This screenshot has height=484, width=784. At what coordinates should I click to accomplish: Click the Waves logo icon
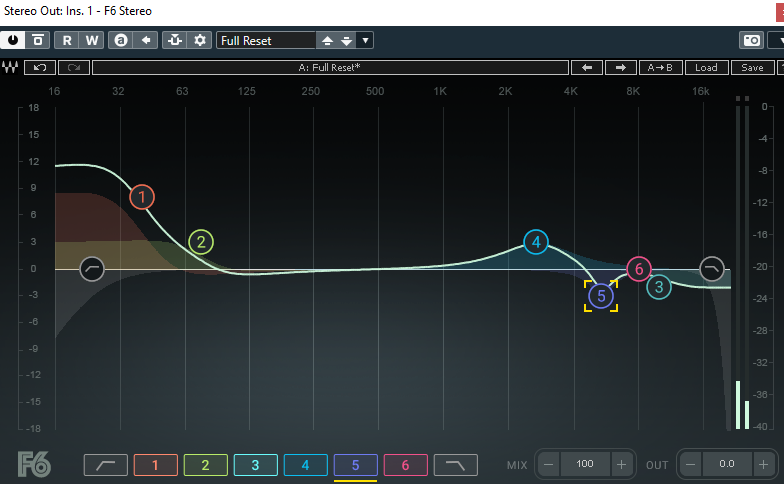[x=11, y=68]
